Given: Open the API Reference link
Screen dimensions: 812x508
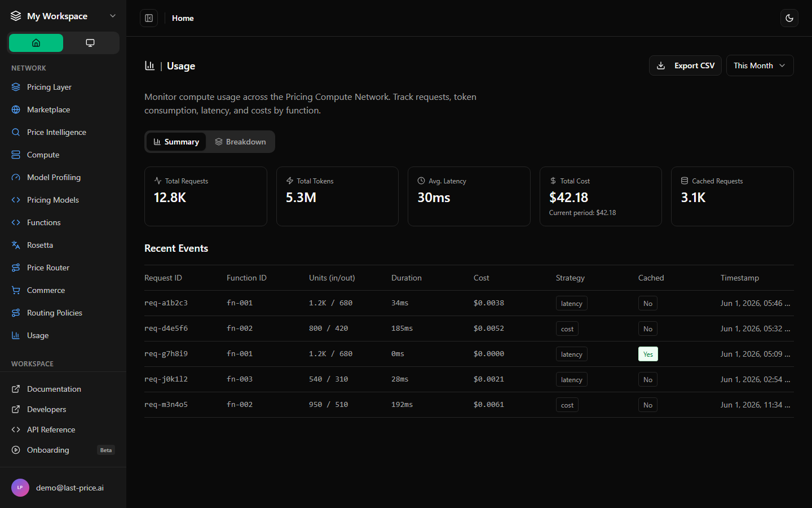Looking at the screenshot, I should click(x=63, y=430).
